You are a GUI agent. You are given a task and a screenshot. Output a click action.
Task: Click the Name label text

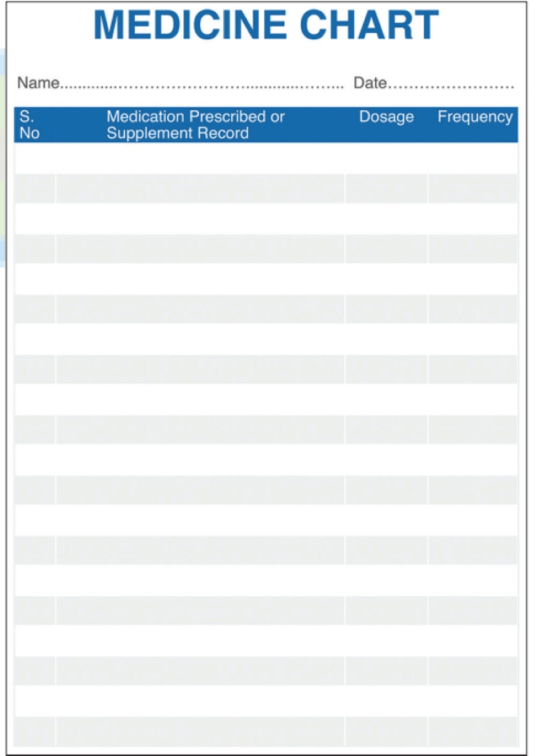coord(38,83)
